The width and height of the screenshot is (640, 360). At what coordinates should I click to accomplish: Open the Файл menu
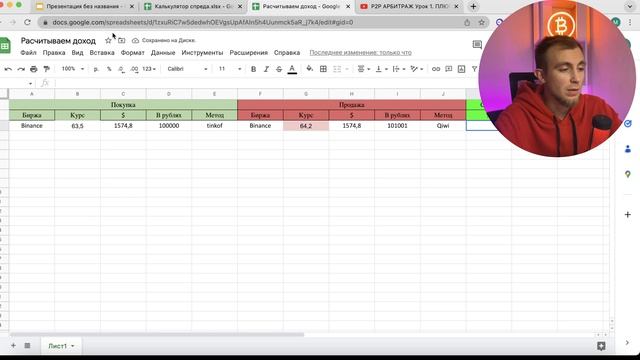[28, 53]
